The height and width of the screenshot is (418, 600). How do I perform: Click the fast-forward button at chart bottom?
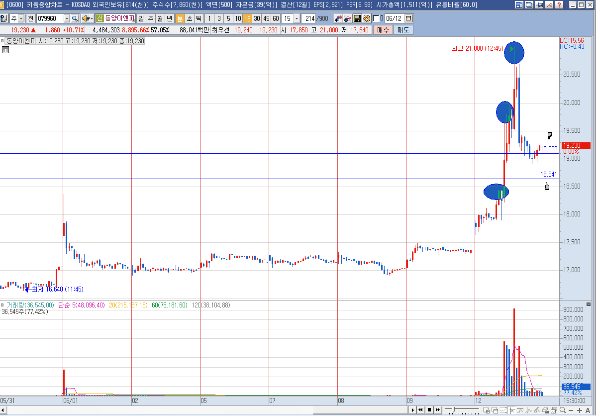pos(438,410)
